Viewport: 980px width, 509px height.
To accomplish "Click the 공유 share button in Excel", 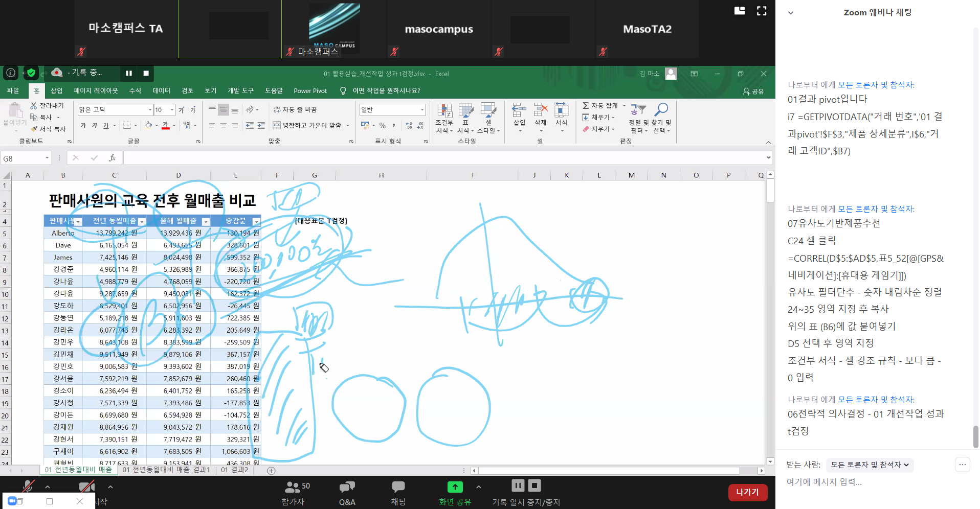I will pos(753,91).
